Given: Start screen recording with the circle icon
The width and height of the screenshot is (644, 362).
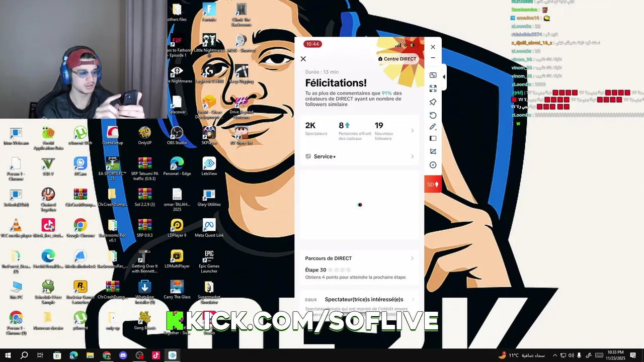Looking at the screenshot, I should click(433, 165).
